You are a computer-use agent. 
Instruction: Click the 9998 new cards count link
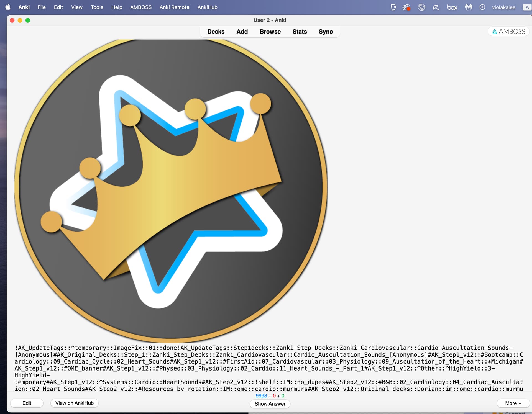pos(261,396)
